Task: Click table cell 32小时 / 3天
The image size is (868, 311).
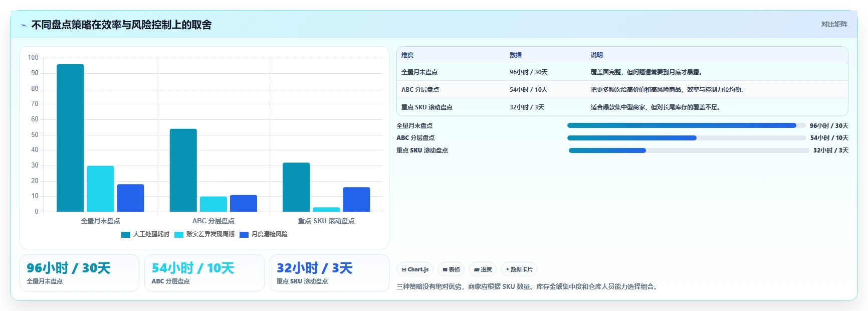Action: 527,107
